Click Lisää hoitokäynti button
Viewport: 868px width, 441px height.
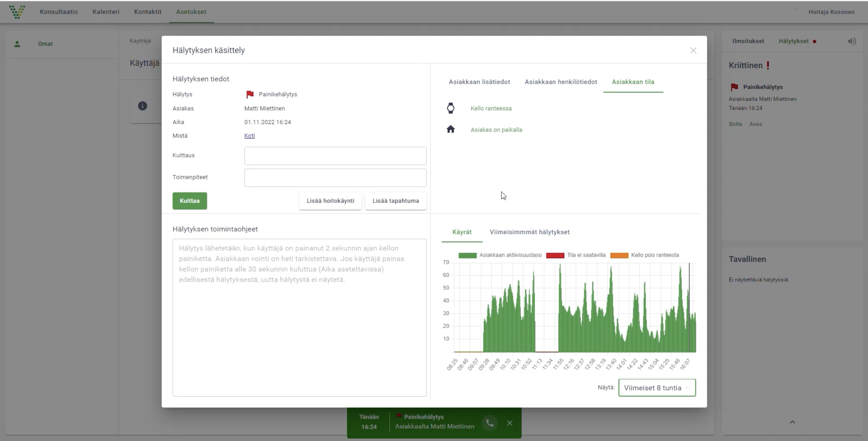click(330, 201)
